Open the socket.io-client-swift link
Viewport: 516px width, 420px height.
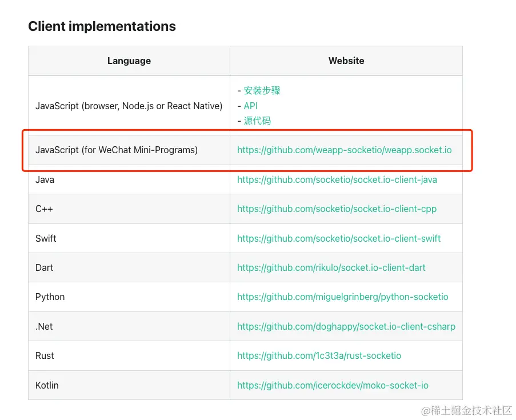coord(339,238)
